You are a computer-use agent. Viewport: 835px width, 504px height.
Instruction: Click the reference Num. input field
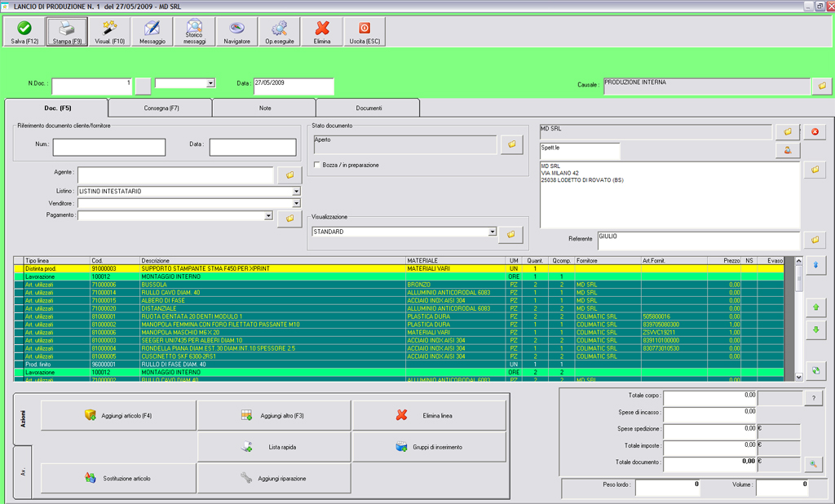[x=109, y=147]
